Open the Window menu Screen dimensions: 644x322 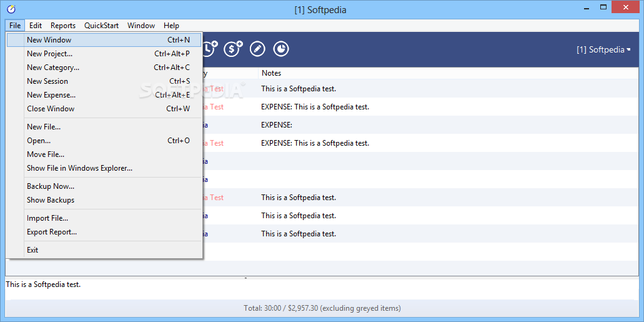click(141, 26)
